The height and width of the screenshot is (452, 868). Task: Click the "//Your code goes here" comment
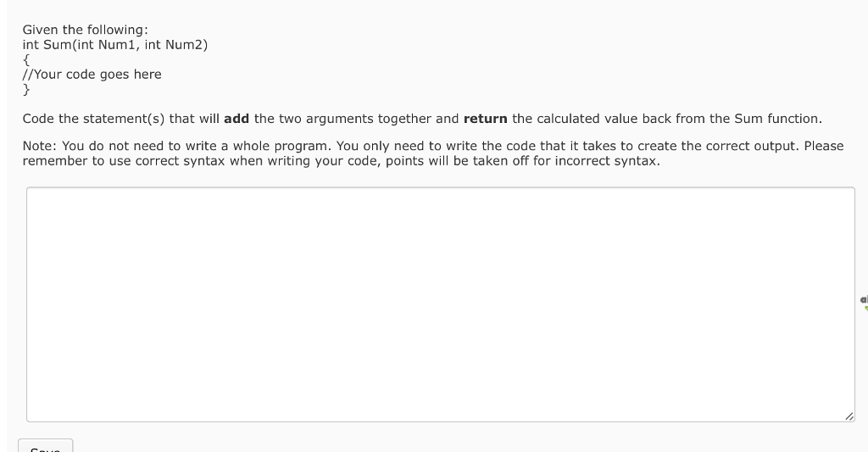click(92, 75)
